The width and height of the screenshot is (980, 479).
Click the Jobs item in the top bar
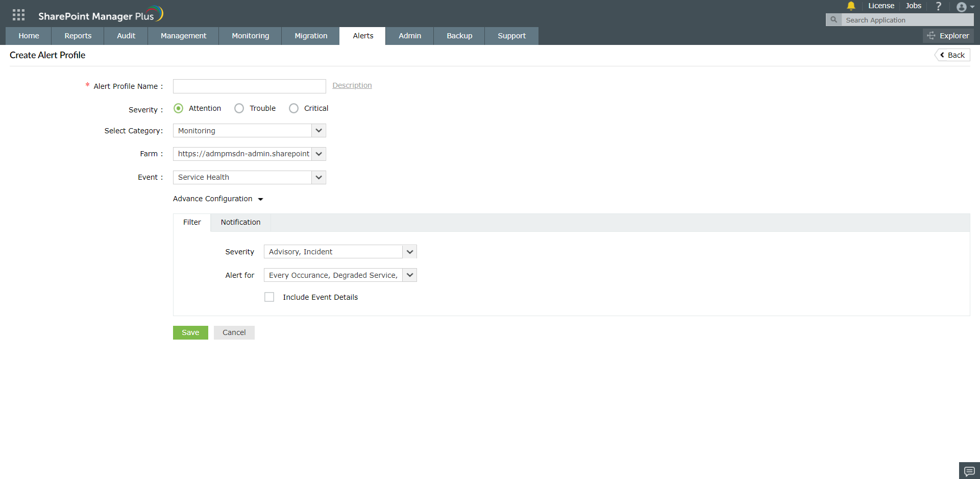(913, 6)
